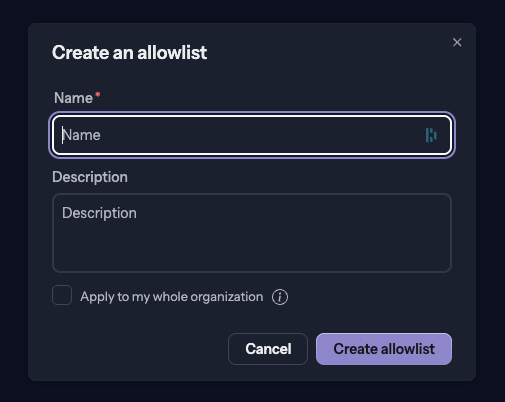Click the Create an allowlist heading

click(x=129, y=53)
